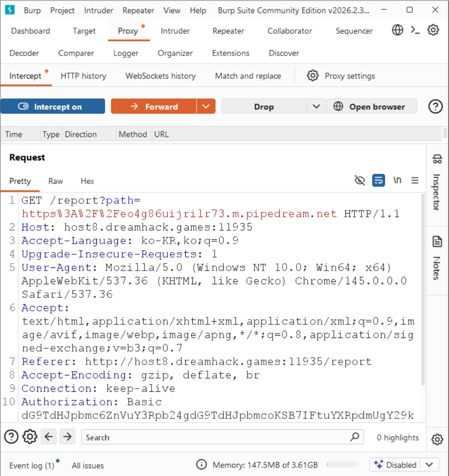Sort the table by Time column
This screenshot has width=449, height=476.
tap(20, 134)
